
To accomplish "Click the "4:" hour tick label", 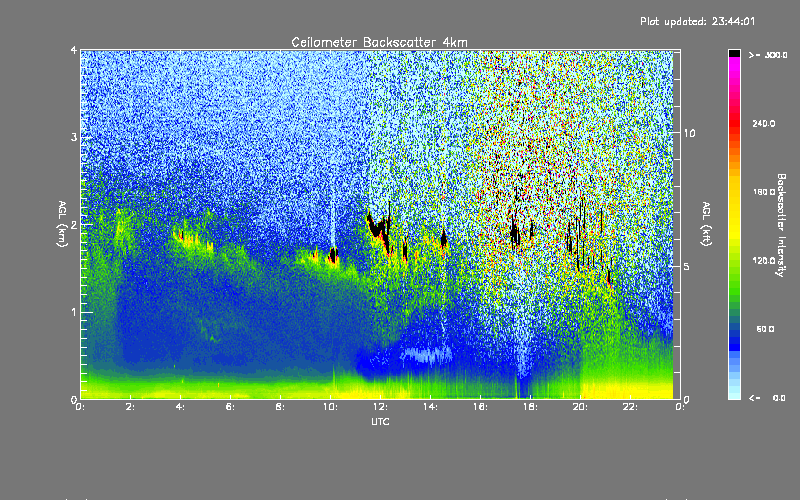I will 181,407.
